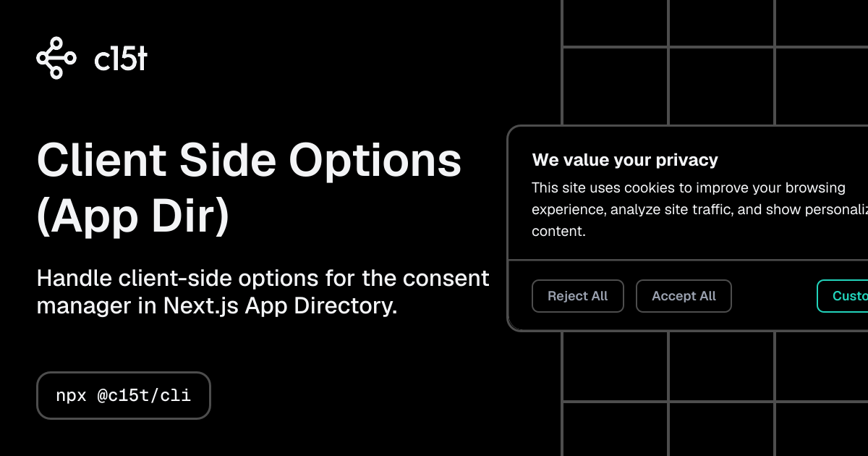Select the 'We value your privacy' heading
The width and height of the screenshot is (868, 456).
(x=624, y=159)
